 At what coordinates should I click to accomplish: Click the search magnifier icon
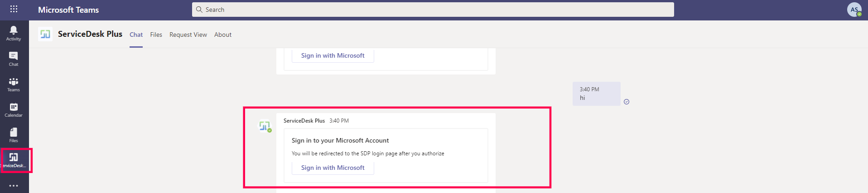pos(199,10)
